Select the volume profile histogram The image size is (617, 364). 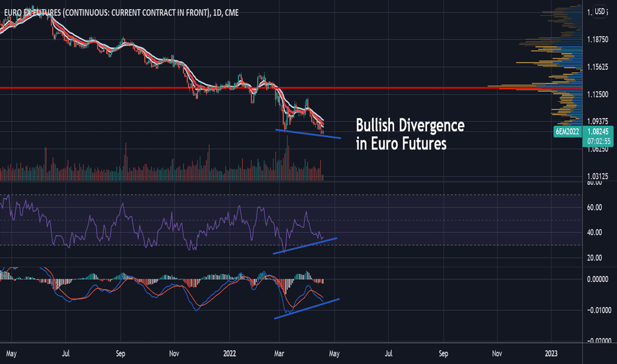click(535, 65)
